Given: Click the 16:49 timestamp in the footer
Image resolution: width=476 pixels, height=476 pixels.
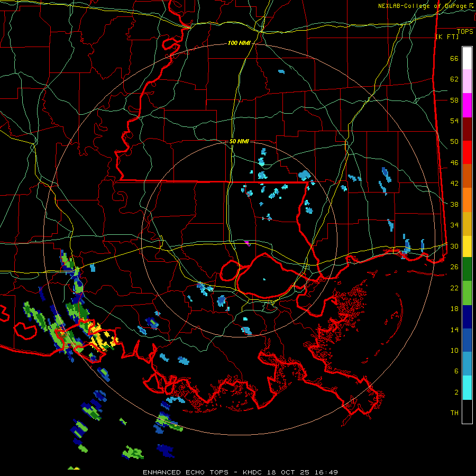Looking at the screenshot, I should tap(326, 472).
